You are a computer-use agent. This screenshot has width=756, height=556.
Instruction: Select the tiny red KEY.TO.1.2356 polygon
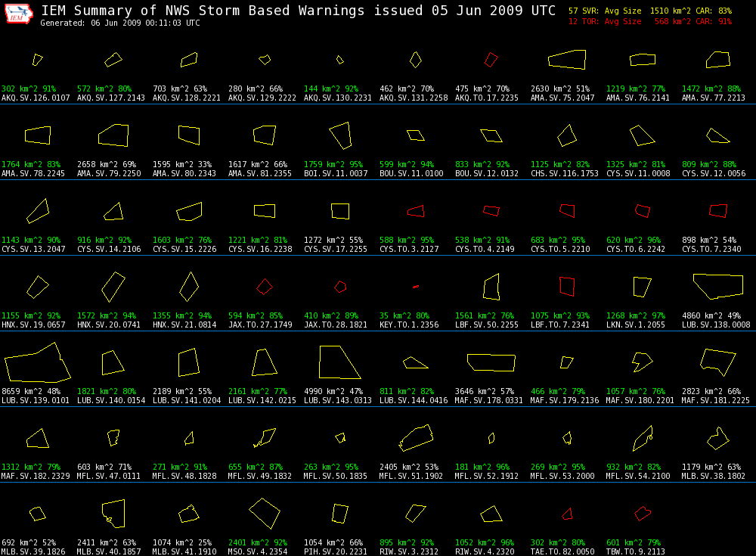[x=416, y=287]
